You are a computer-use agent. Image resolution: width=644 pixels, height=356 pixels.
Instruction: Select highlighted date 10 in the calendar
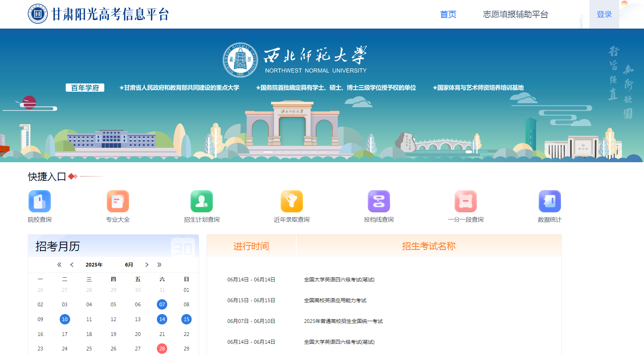[65, 319]
